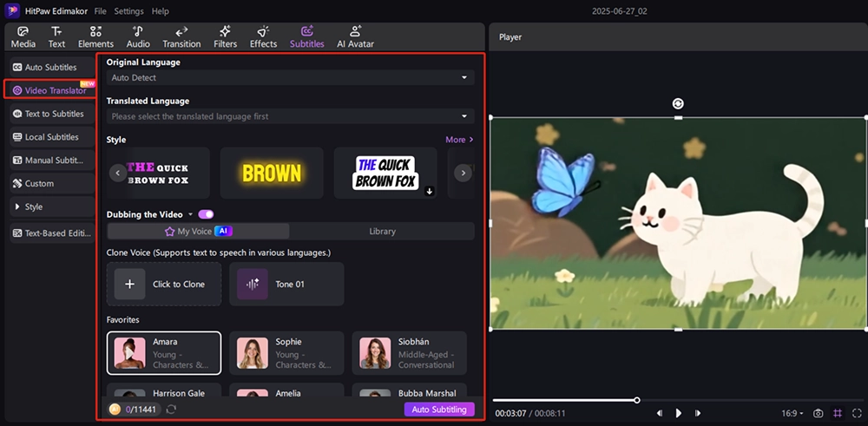Toggle the grid overlay icon
This screenshot has height=426, width=868.
[x=838, y=413]
